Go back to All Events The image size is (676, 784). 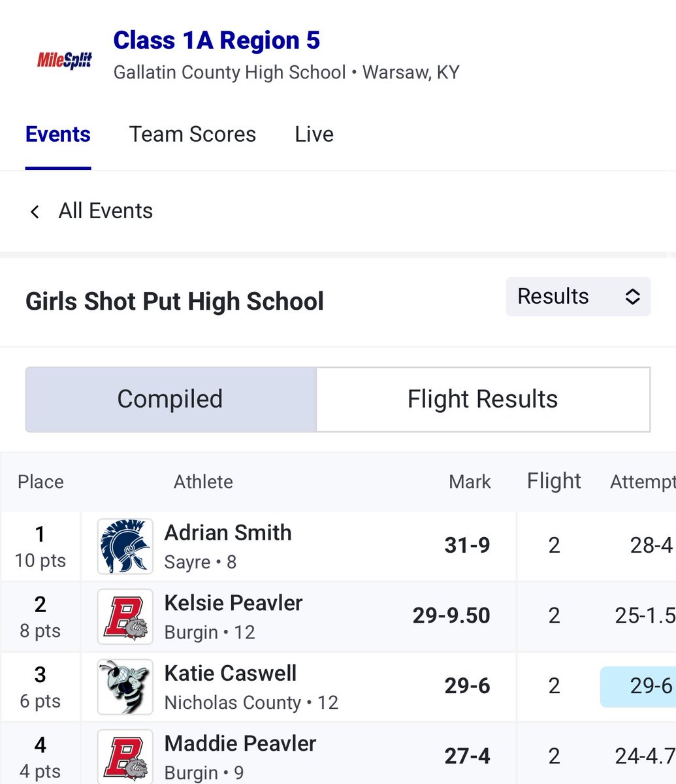pyautogui.click(x=105, y=211)
